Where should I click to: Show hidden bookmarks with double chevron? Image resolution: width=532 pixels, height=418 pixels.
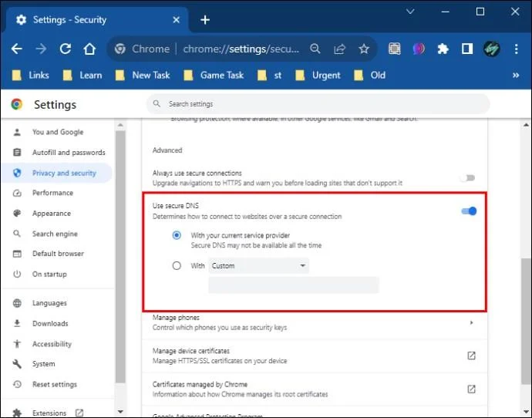[516, 76]
